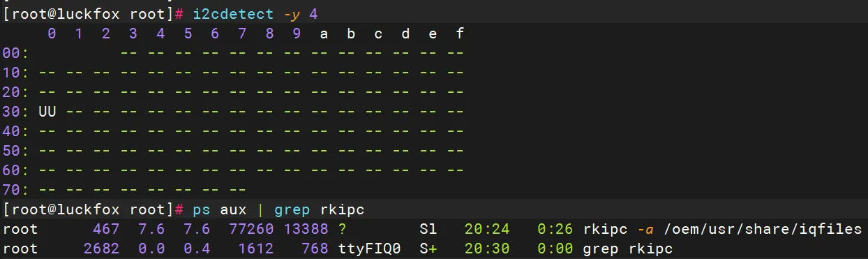The height and width of the screenshot is (259, 868).
Task: Click the bus number '4' argument
Action: click(x=314, y=13)
